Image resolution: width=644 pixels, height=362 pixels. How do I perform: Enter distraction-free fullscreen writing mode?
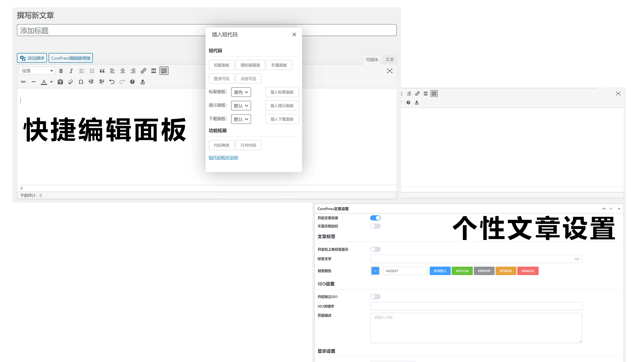point(389,71)
